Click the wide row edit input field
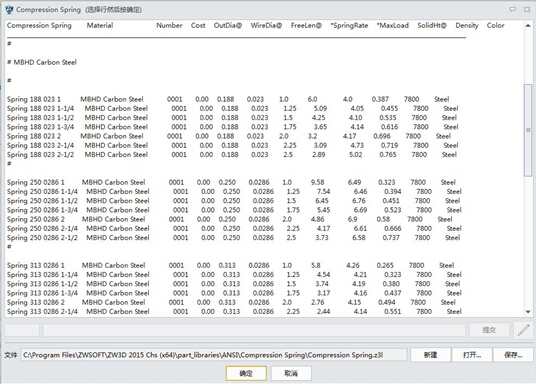Screen dimensions: 536x384 pos(254,330)
